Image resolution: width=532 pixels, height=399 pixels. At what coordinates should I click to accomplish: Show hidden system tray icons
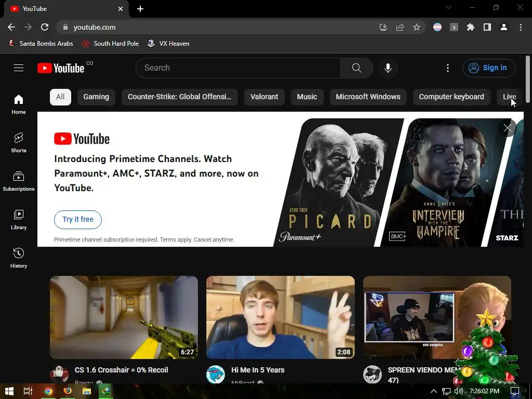(x=434, y=391)
